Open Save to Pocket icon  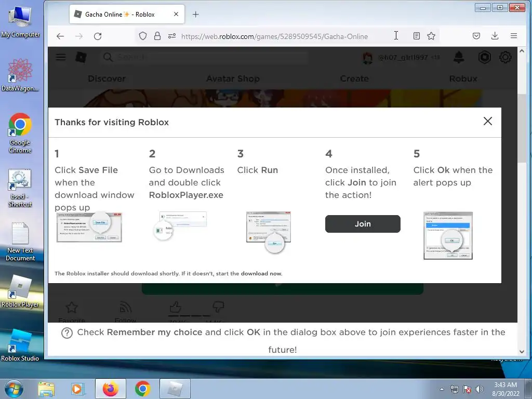pos(476,36)
